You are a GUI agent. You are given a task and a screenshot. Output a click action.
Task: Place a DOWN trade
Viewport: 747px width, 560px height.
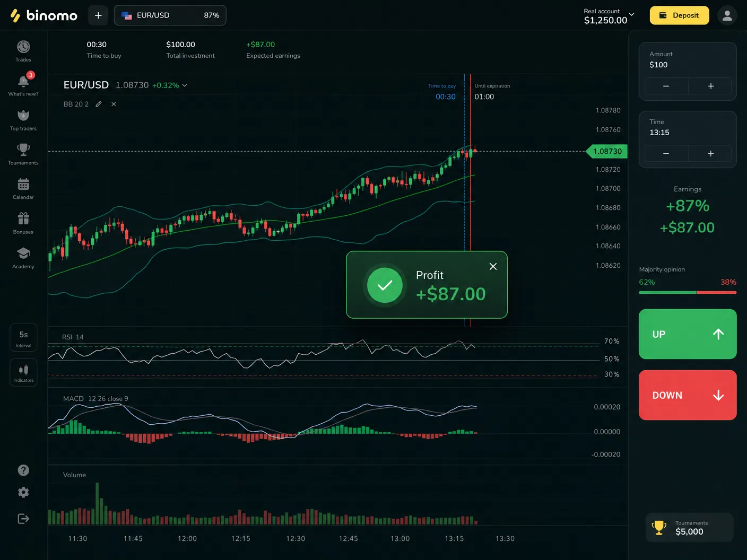click(688, 395)
